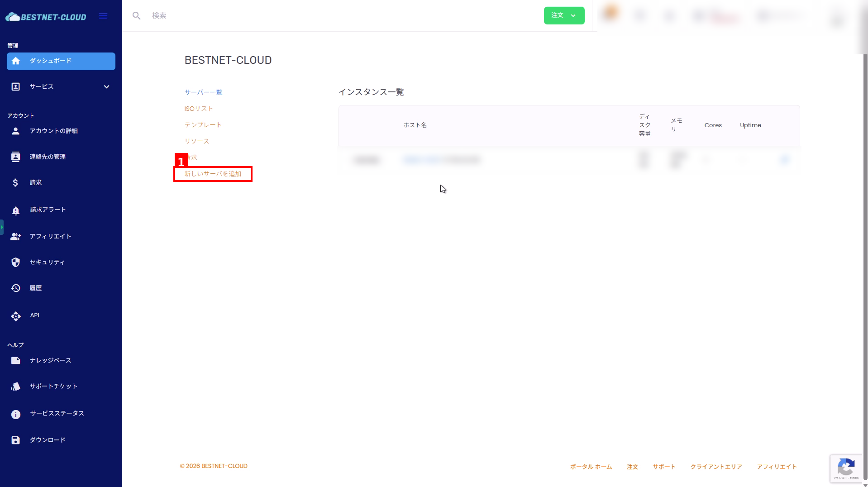Click the service status info icon

(x=16, y=414)
